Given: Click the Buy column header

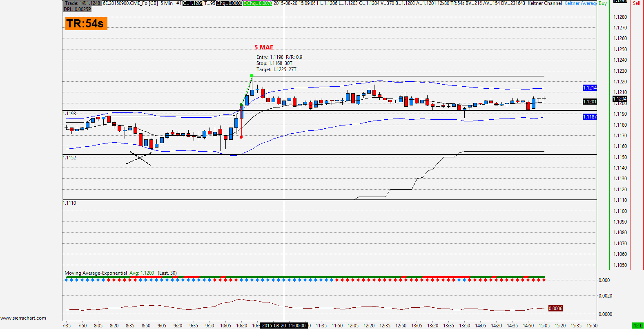Looking at the screenshot, I should click(603, 3).
